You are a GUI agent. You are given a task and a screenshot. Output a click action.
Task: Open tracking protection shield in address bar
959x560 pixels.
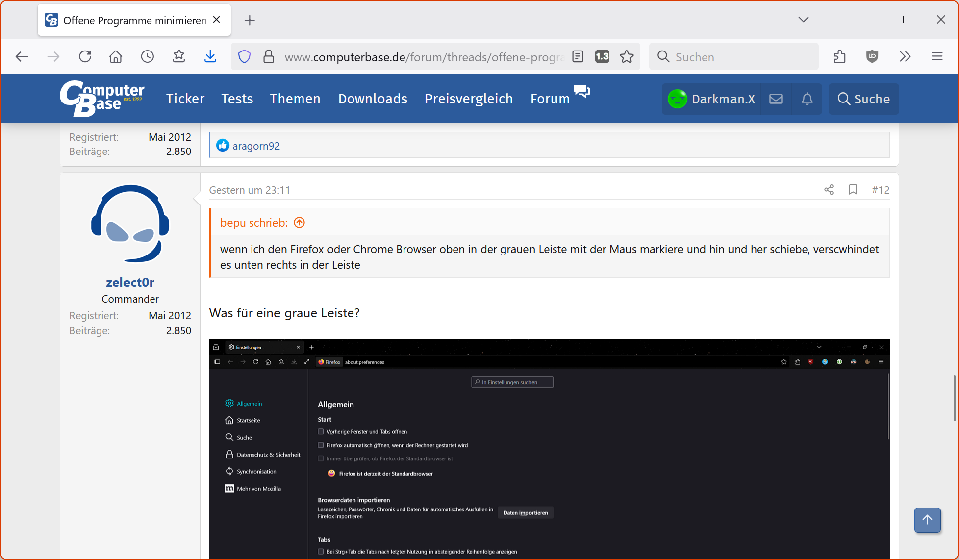pos(244,56)
